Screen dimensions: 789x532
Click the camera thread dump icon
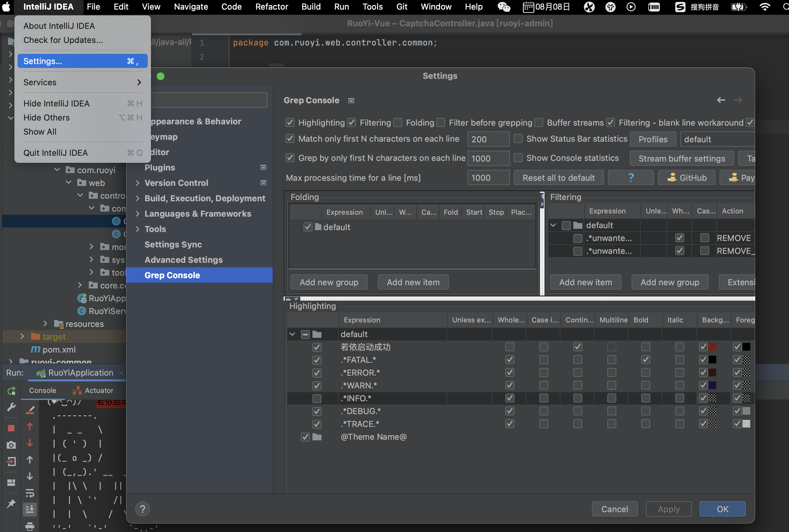click(11, 445)
